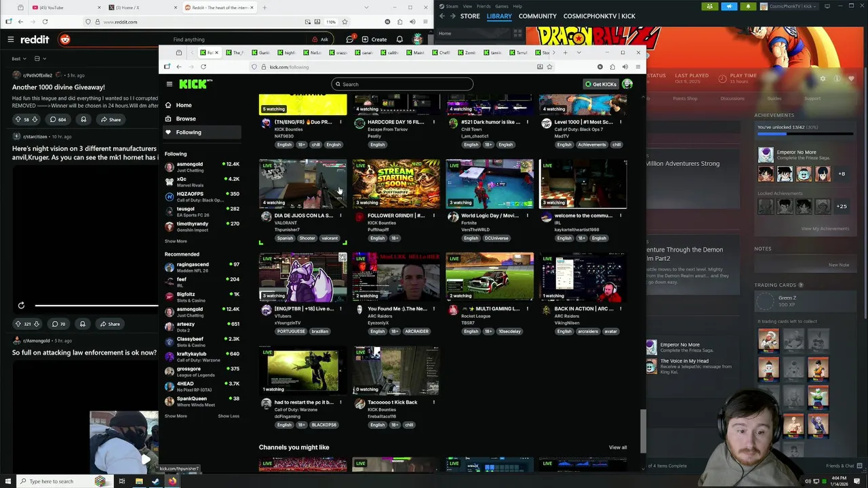Screen dimensions: 868x488
Task: Open Steam COMMUNITY tab
Action: coord(538,16)
